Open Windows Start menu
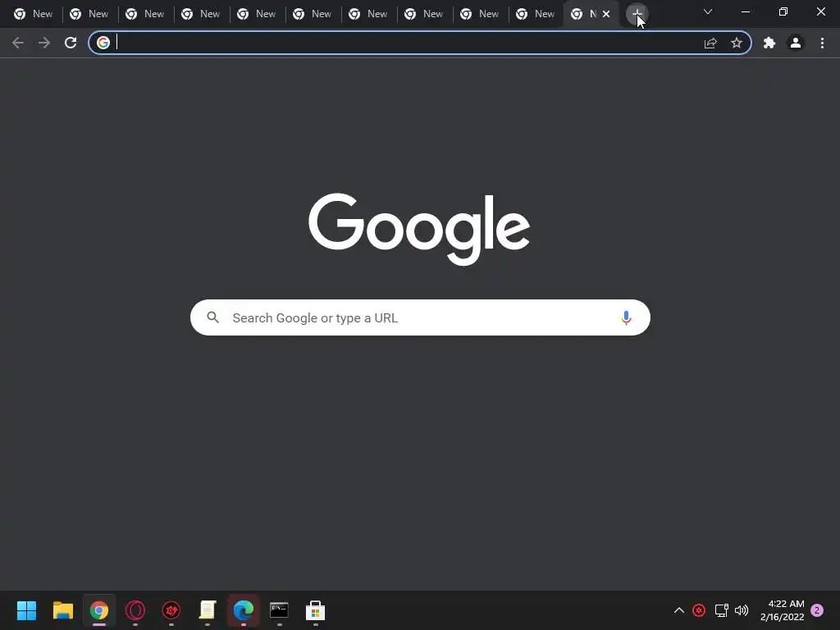Image resolution: width=840 pixels, height=630 pixels. pos(26,610)
